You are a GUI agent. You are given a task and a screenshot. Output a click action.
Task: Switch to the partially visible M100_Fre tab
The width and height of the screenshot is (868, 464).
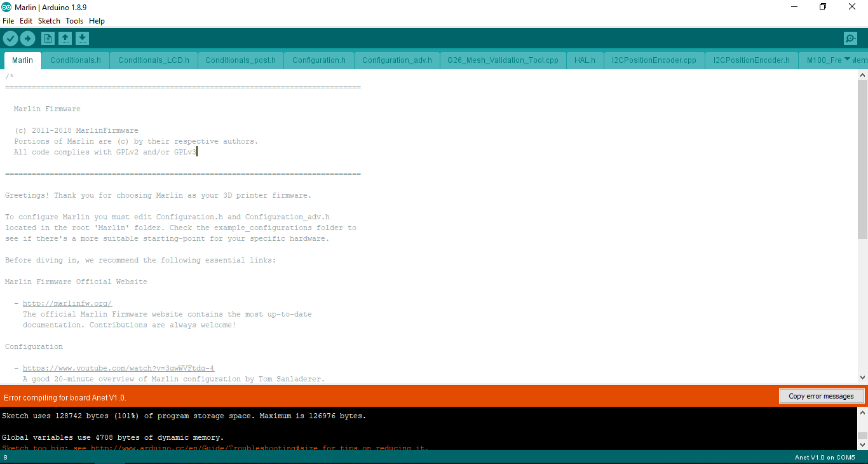(x=824, y=60)
